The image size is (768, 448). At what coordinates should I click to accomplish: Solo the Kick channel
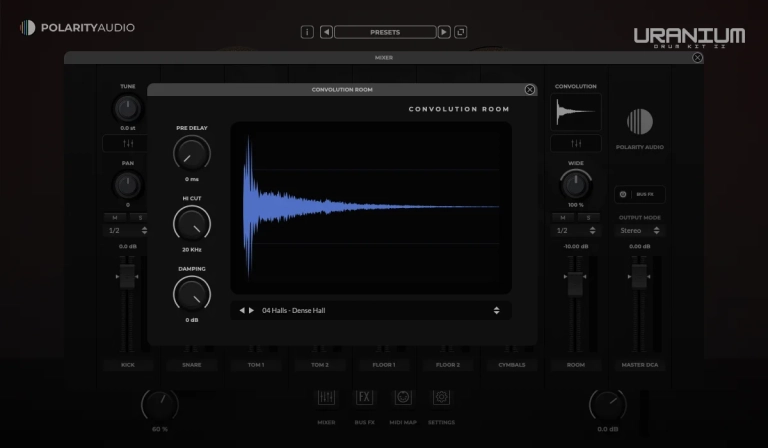click(140, 218)
